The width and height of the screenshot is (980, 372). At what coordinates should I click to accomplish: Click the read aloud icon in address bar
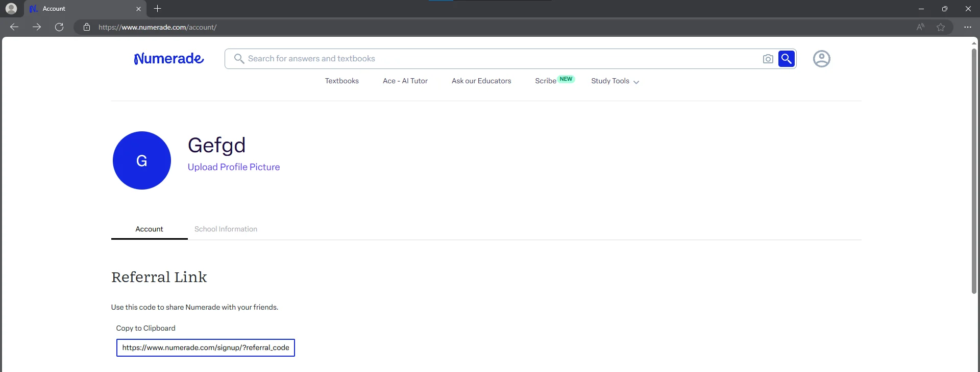click(x=920, y=27)
